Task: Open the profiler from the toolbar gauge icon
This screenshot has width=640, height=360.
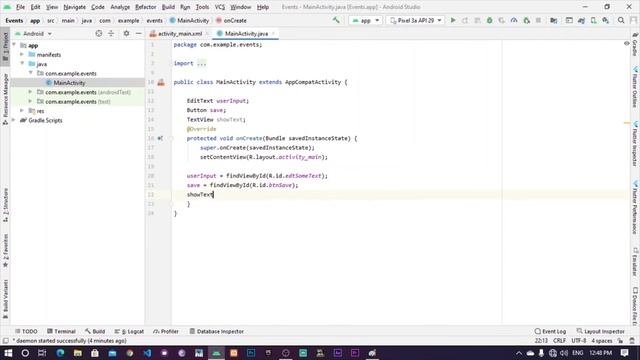Action: (514, 20)
